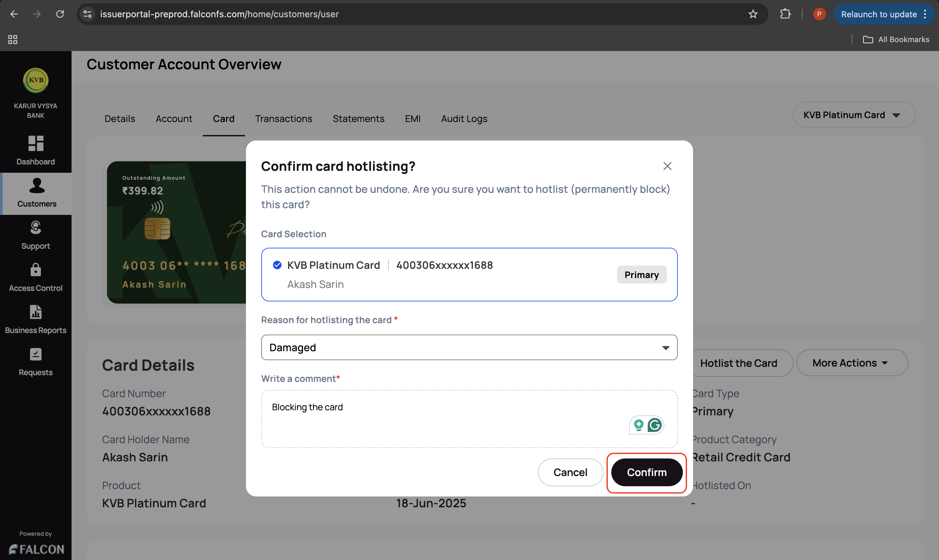Expand the More Actions dropdown
This screenshot has height=560, width=939.
pyautogui.click(x=851, y=363)
